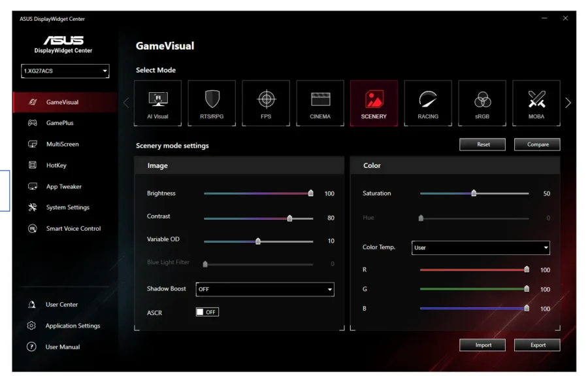
Task: Click the ASUS DisplayWidget Center logo
Action: pos(63,44)
